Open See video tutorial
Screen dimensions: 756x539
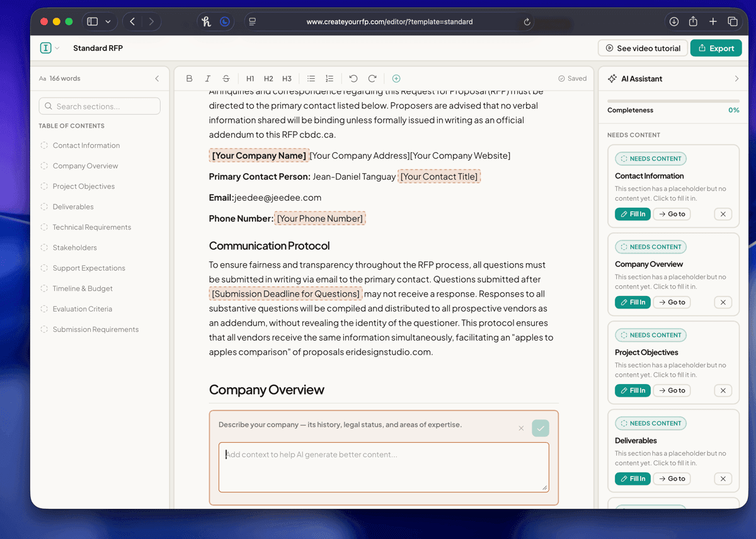point(642,47)
